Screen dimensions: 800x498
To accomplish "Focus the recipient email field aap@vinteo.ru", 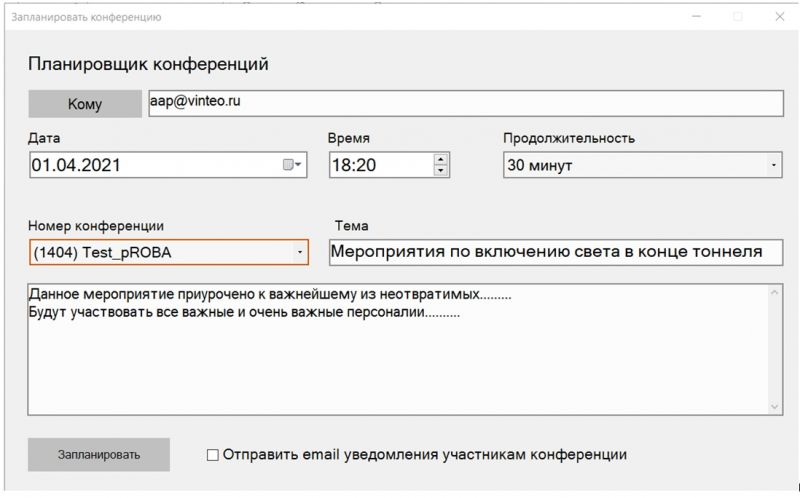I will coord(466,104).
